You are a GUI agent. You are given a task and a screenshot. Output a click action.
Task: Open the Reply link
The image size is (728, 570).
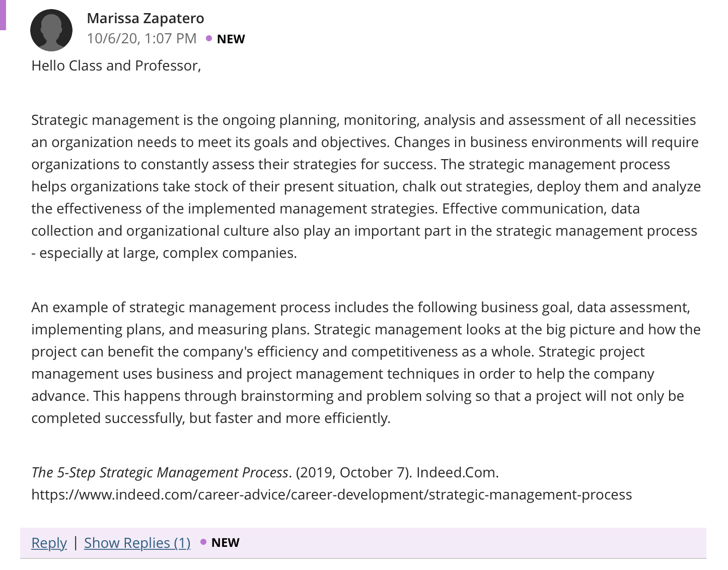pyautogui.click(x=49, y=543)
